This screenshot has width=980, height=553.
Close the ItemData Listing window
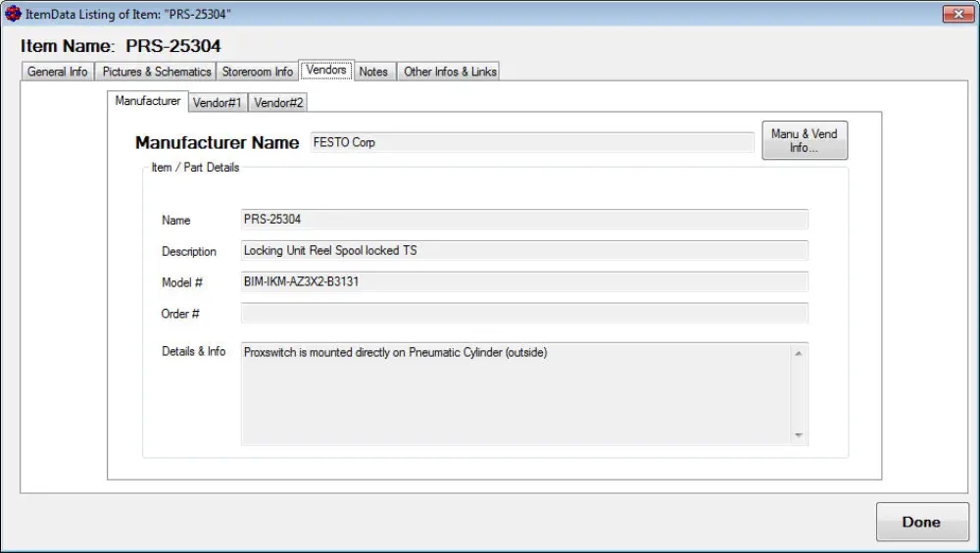(956, 14)
